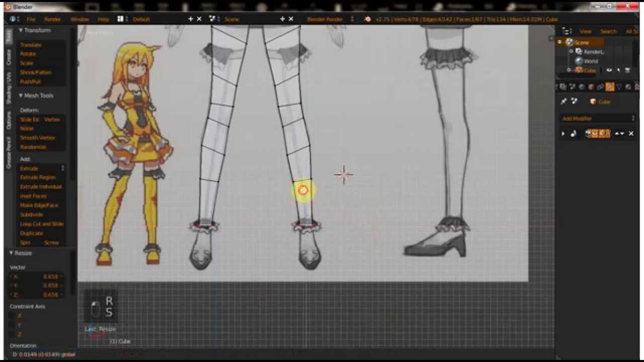Delete the current Scene with X
Screen dimensions: 644x362
pos(291,19)
